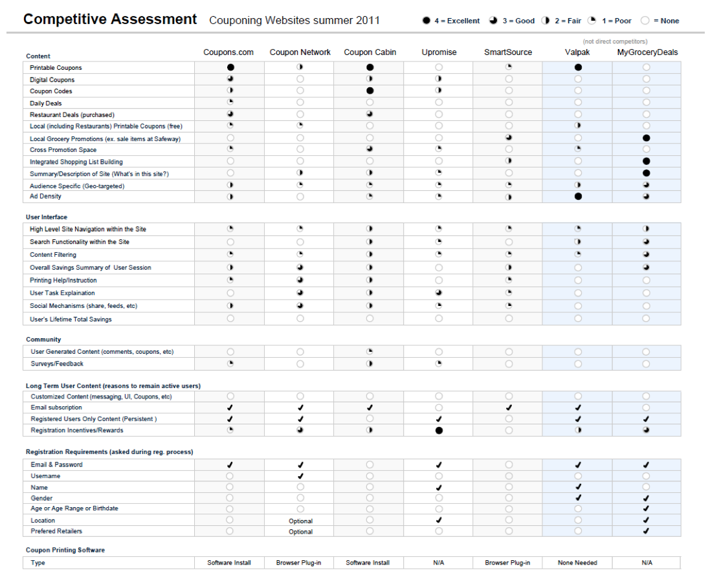Click 'Software Install' under Coupons.com
The image size is (708, 588).
click(229, 563)
